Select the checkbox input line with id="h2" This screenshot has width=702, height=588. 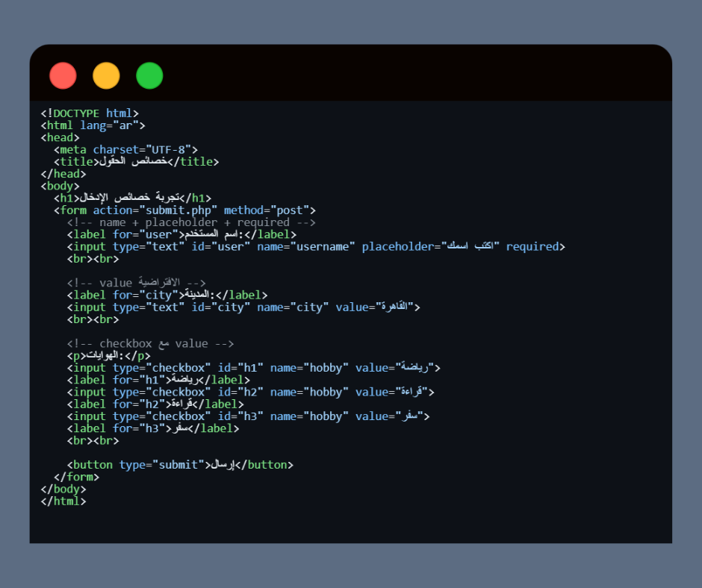(x=250, y=392)
